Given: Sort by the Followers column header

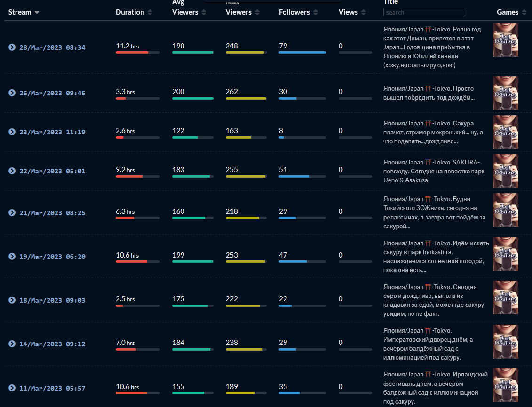Looking at the screenshot, I should click(294, 12).
